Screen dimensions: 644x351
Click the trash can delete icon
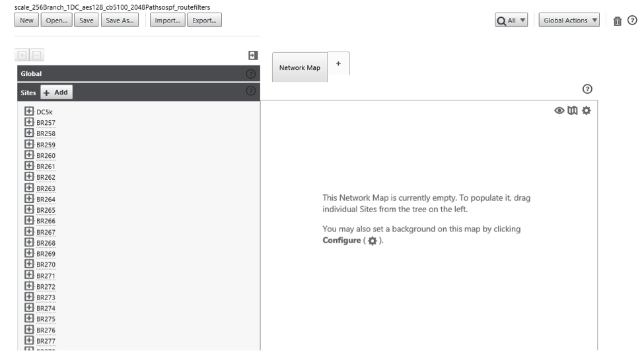[x=618, y=21]
